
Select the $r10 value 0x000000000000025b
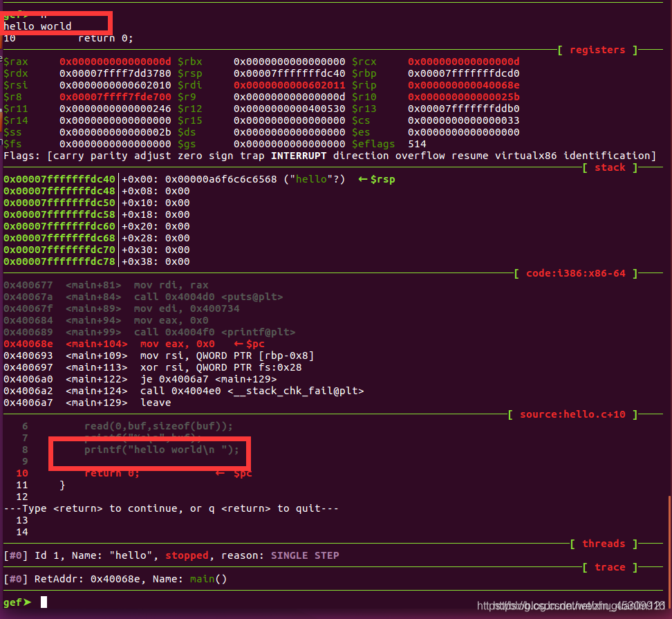point(464,97)
